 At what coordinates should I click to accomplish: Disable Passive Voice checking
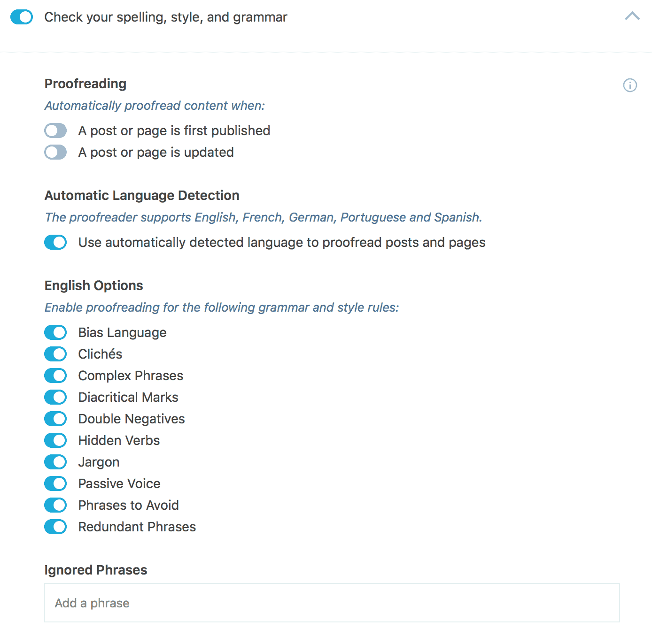click(55, 483)
